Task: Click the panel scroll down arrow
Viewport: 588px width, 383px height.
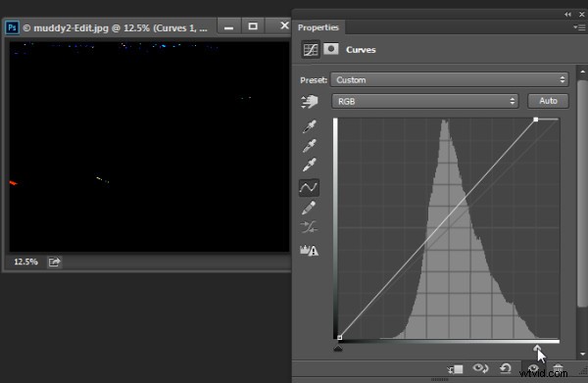Action: coord(582,354)
